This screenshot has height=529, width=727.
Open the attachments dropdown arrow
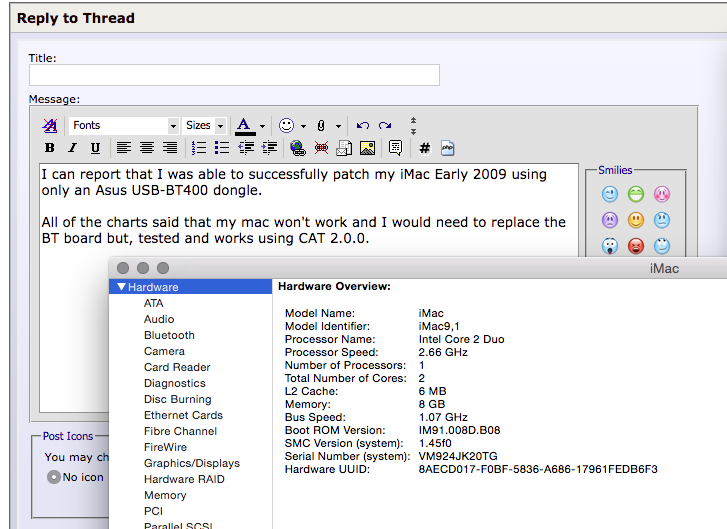click(x=338, y=126)
